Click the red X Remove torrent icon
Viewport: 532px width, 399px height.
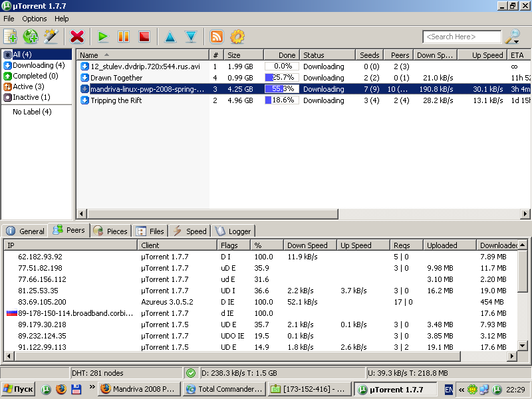pos(77,37)
